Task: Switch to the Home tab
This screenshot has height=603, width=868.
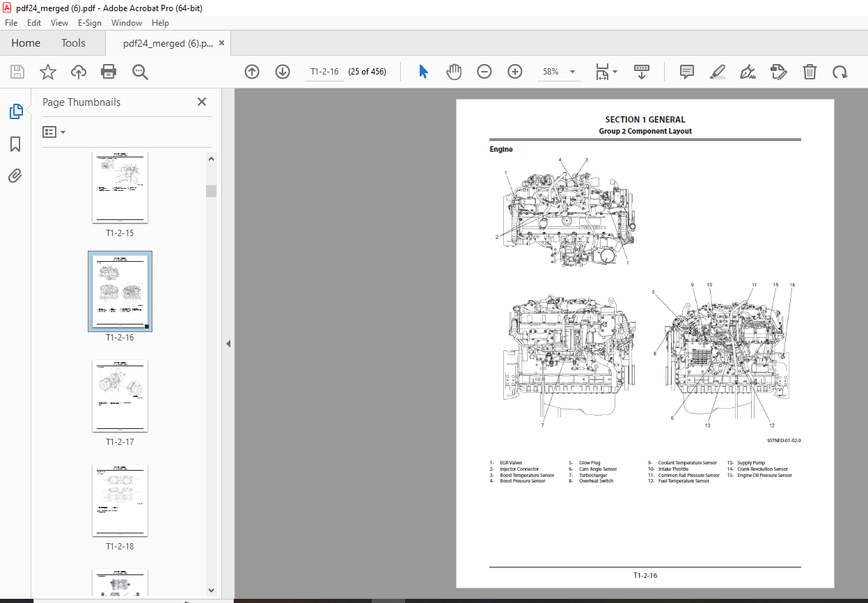Action: click(x=26, y=43)
